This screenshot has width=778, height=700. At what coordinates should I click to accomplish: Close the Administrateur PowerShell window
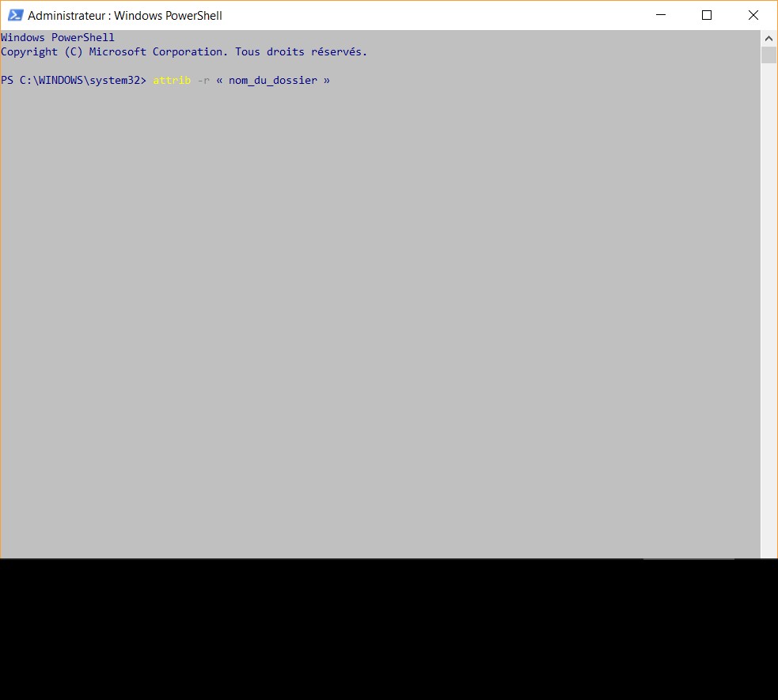753,15
